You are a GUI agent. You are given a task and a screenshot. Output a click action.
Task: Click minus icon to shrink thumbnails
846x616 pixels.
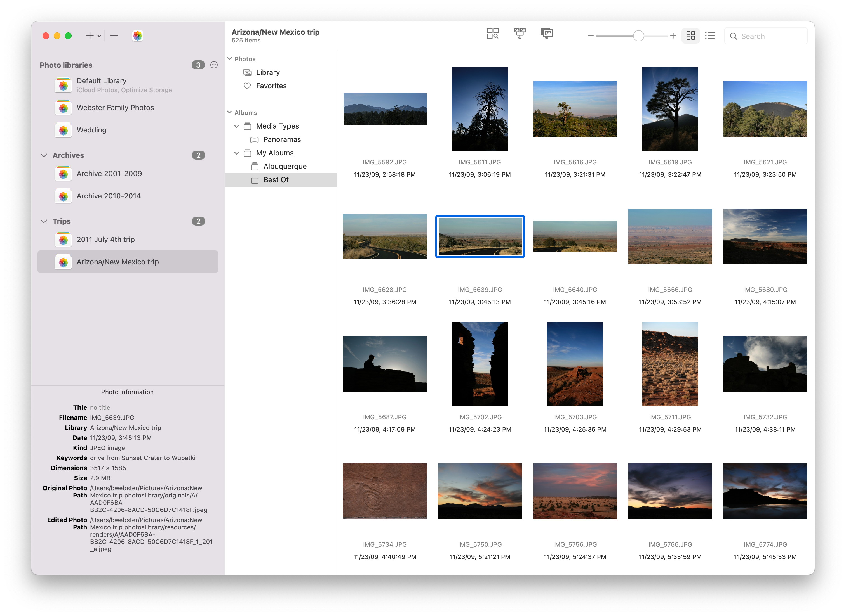590,36
